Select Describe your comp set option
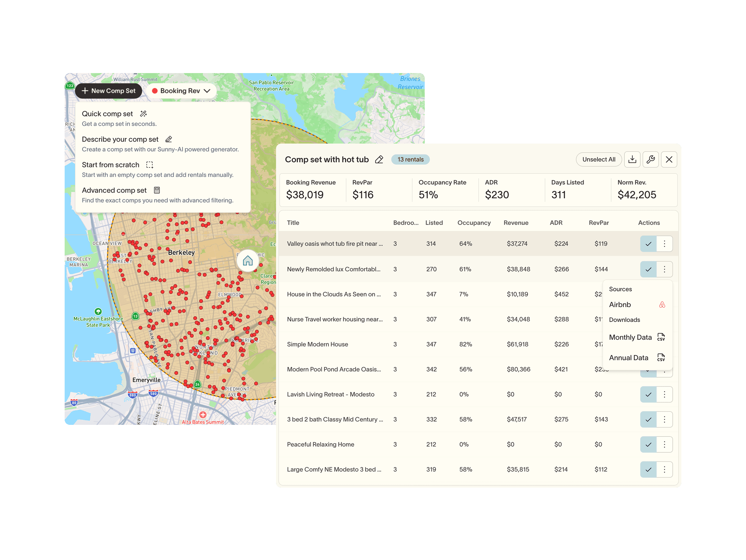This screenshot has width=746, height=560. tap(120, 139)
